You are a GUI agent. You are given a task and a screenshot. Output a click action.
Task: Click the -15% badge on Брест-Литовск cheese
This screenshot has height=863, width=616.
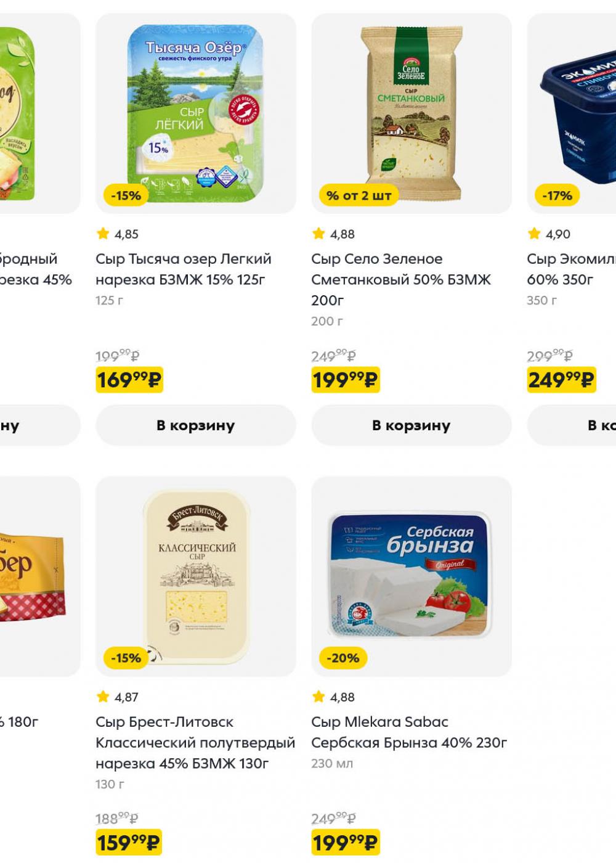[126, 658]
